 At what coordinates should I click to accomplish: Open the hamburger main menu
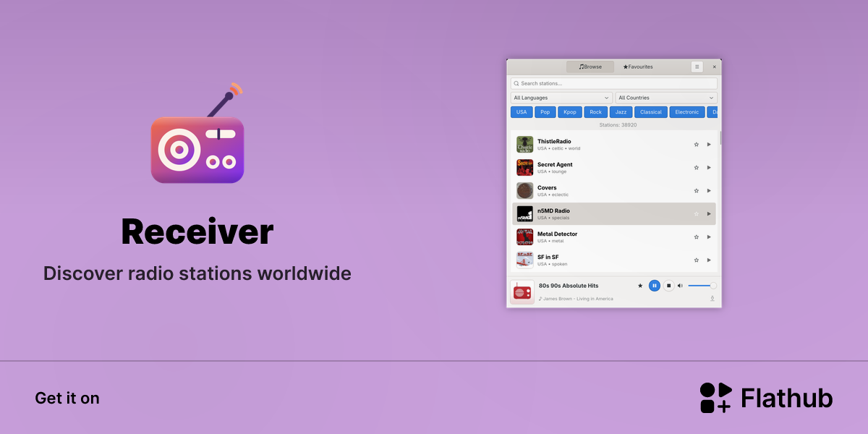697,67
